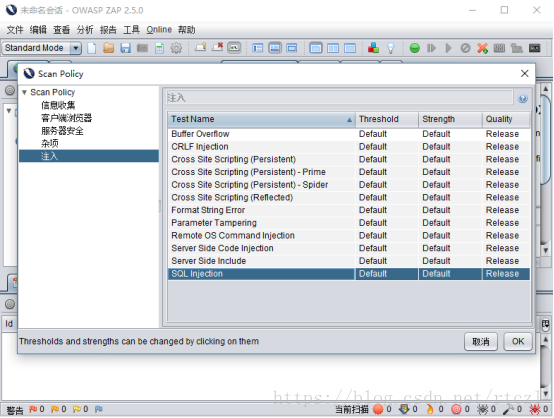Click the Drop request circle-slash icon
Viewport: 554px width, 418px height.
465,48
